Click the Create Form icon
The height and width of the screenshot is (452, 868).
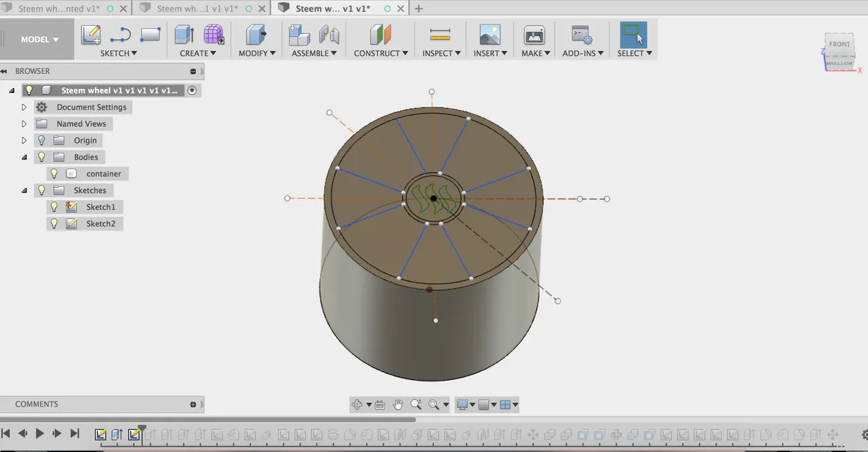coord(214,35)
